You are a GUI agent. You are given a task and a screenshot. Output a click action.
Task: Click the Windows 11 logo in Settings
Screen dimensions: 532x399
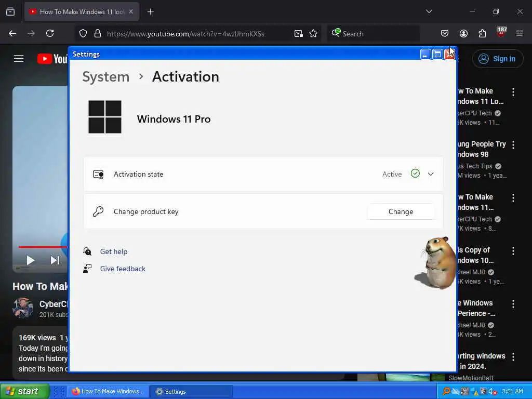point(105,117)
